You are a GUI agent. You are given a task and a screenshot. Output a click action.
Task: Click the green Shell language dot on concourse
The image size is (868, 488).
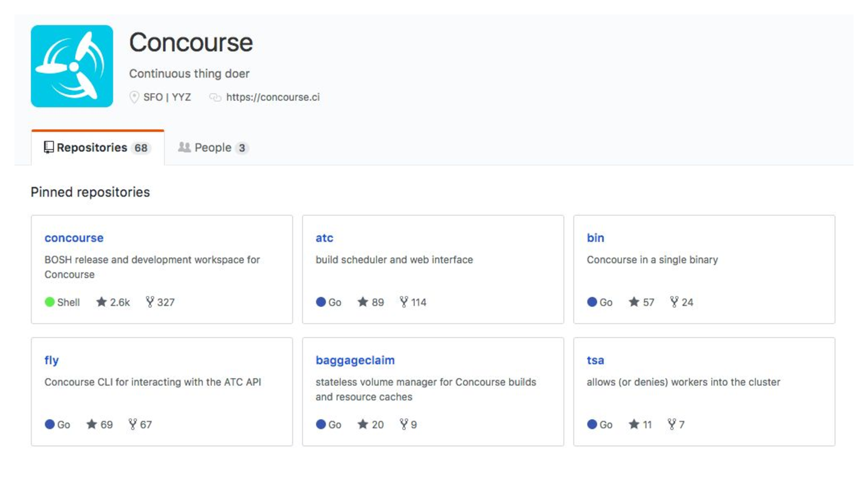click(x=50, y=302)
